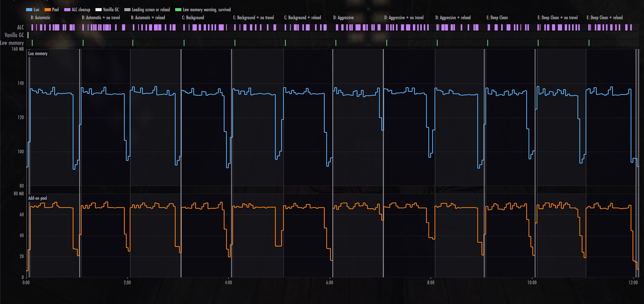Click the 'C: Background' section label
This screenshot has height=304, width=644.
193,18
